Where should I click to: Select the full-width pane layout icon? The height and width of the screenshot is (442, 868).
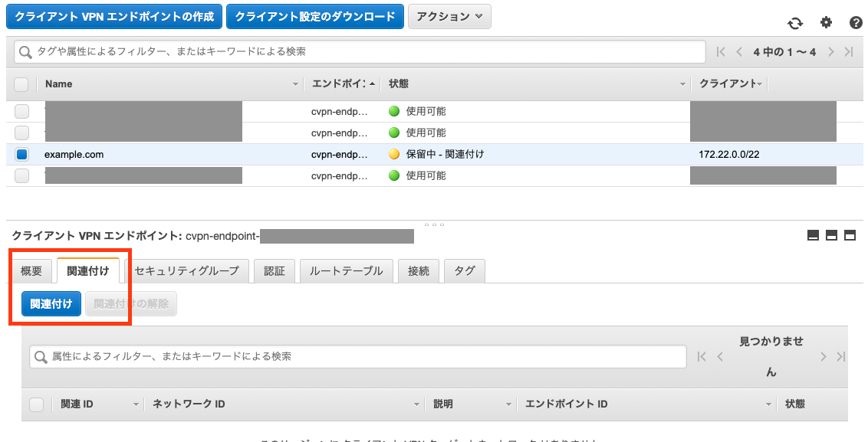point(850,235)
